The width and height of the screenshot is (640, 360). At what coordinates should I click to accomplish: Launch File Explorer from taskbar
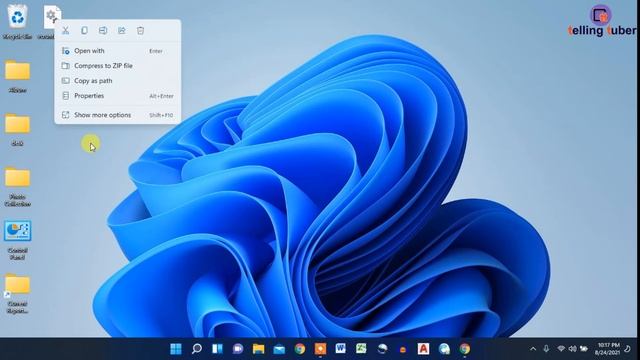tap(258, 349)
